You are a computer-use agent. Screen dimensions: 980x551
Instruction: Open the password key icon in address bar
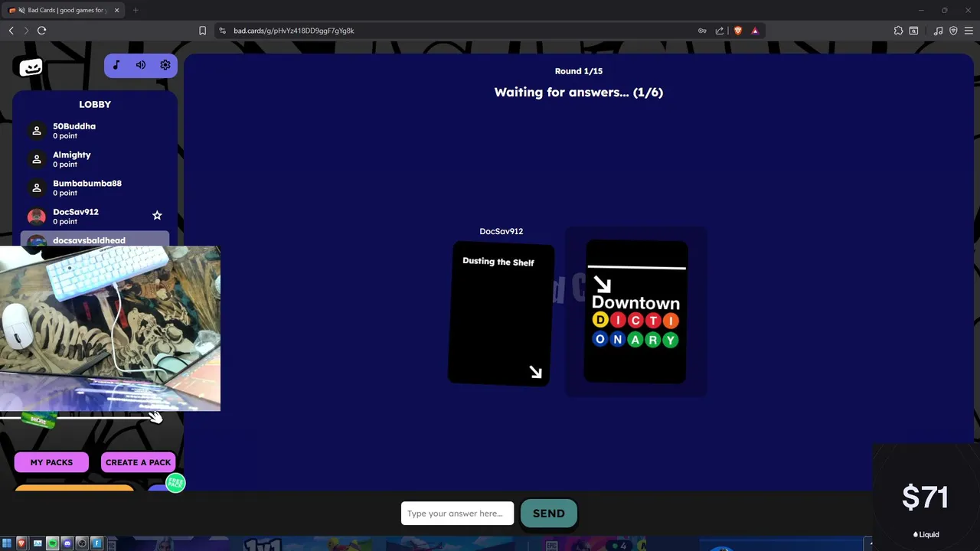702,31
